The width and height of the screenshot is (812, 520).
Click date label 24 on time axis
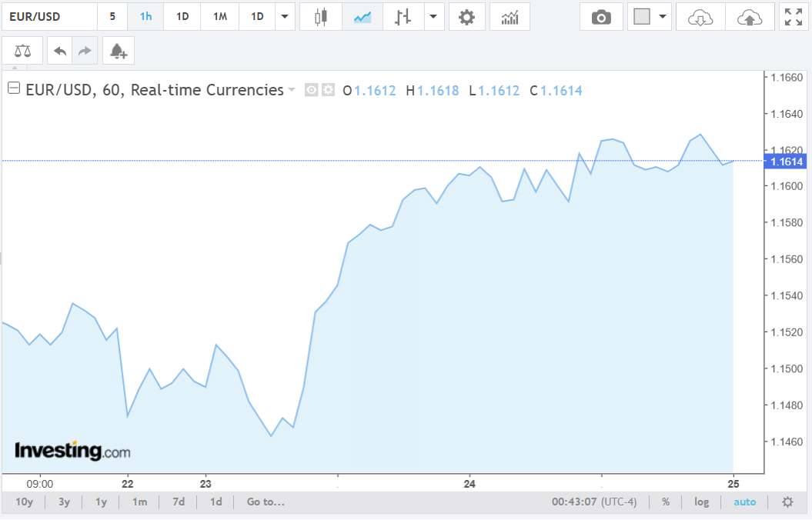coord(469,485)
